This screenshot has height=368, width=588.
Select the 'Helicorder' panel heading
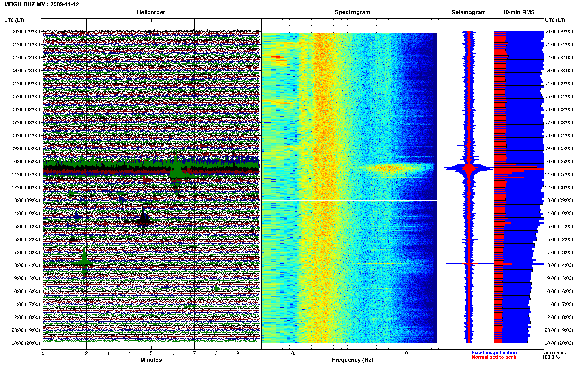tap(151, 12)
